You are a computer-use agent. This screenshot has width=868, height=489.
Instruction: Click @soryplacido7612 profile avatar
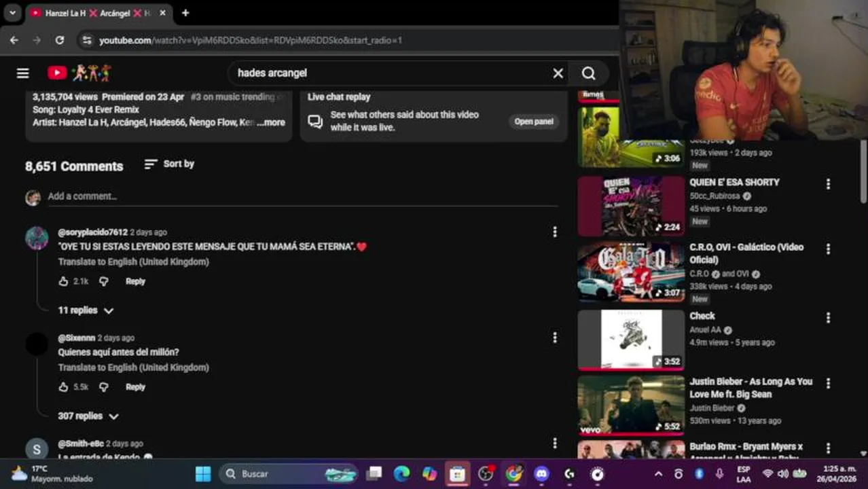tap(37, 238)
